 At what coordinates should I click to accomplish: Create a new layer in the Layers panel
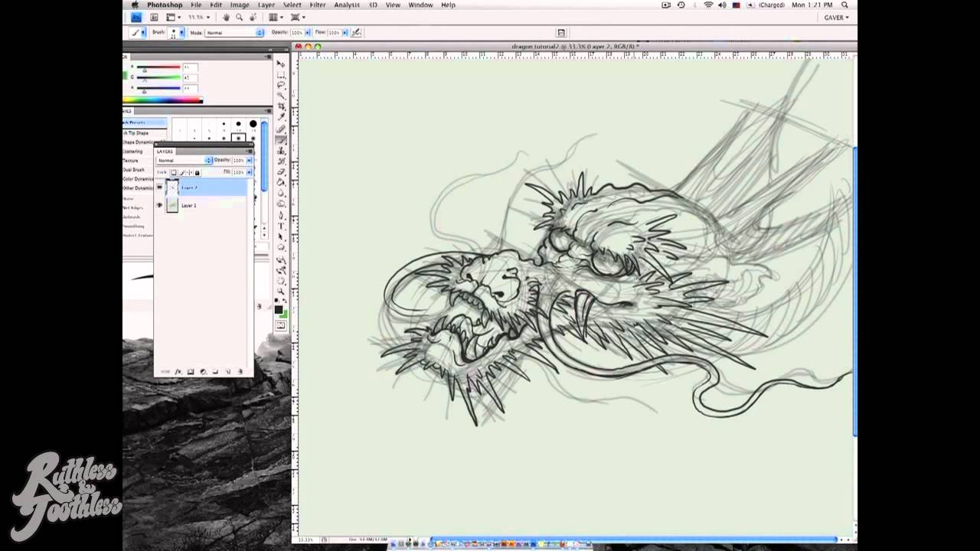pyautogui.click(x=228, y=372)
